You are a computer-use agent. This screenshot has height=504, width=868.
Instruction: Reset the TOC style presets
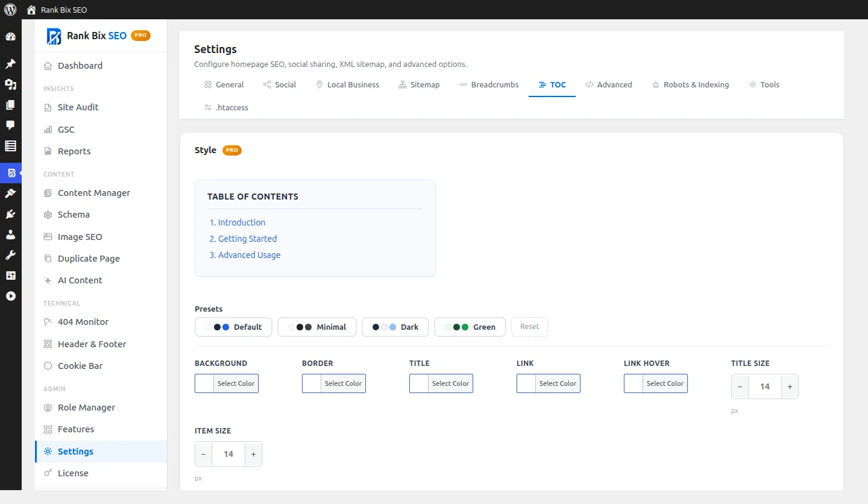(530, 327)
